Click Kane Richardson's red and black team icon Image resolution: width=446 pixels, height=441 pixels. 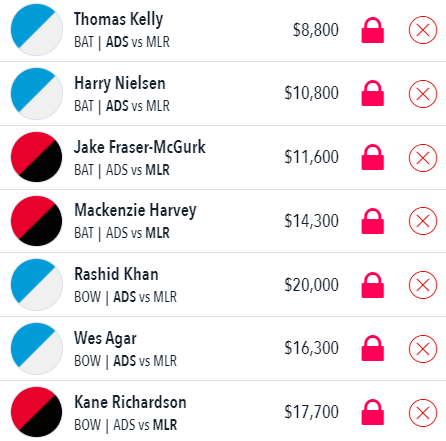(x=37, y=412)
